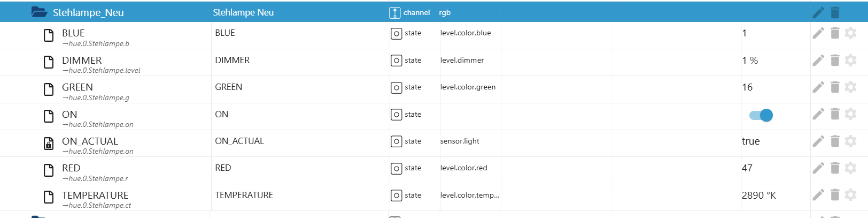Toggle the ON state switch off
868x218 pixels.
pos(761,115)
